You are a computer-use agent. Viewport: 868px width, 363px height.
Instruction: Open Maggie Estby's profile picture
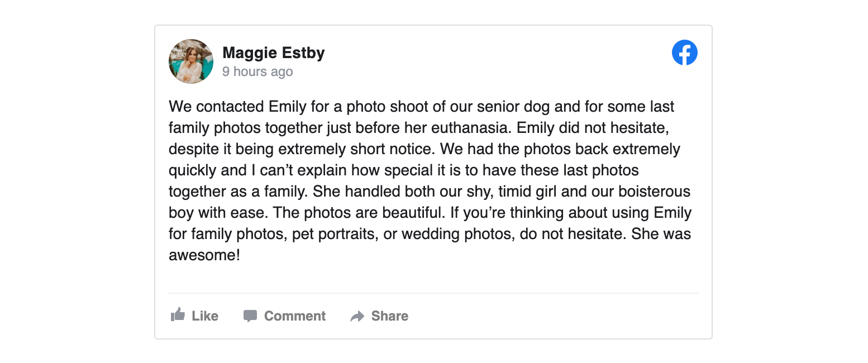coord(191,61)
